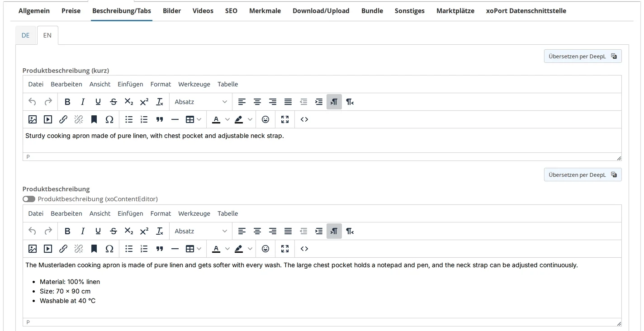Clear formatting in lower Produktbeschreibung editor
The height and width of the screenshot is (331, 644).
pos(160,231)
